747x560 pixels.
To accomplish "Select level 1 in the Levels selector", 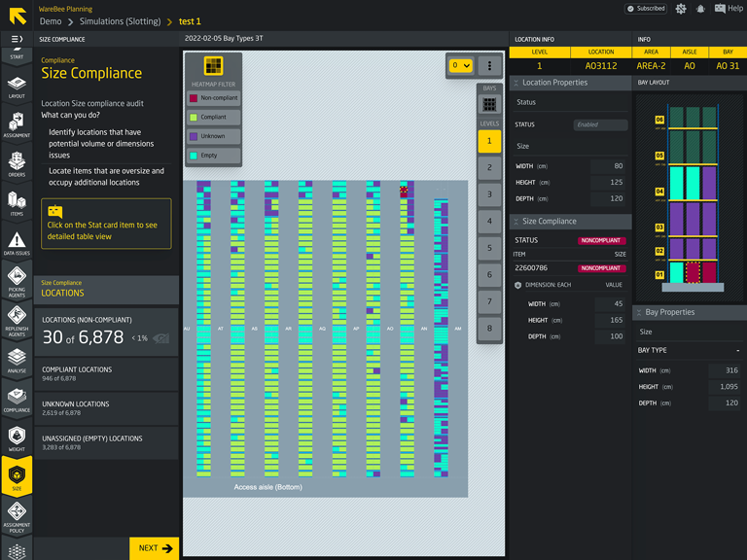I will pyautogui.click(x=489, y=141).
